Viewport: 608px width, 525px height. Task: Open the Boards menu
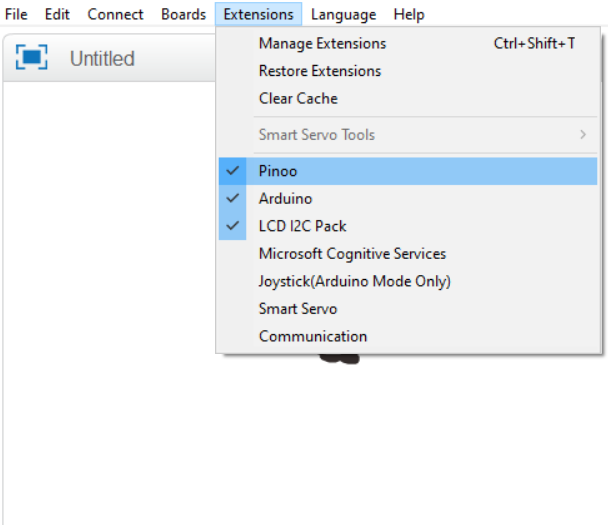point(183,14)
